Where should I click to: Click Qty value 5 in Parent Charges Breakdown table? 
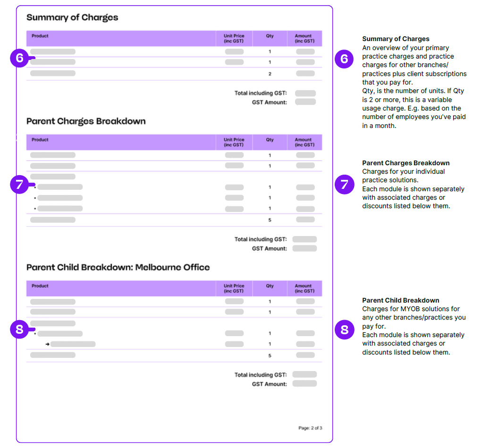tap(270, 220)
